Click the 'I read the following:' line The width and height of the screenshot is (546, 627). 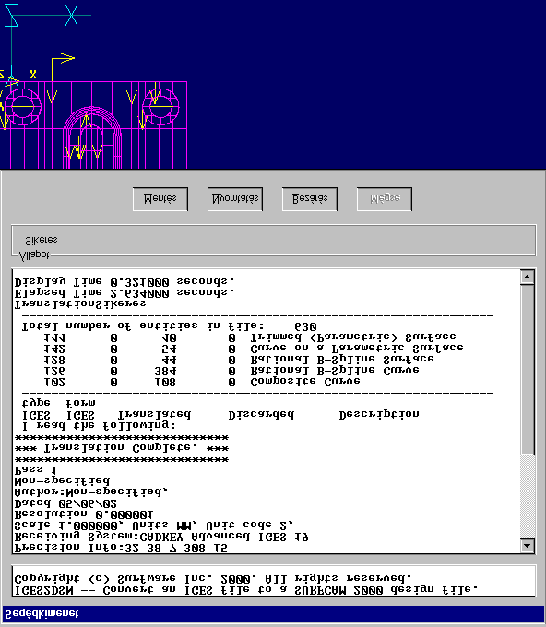[99, 425]
